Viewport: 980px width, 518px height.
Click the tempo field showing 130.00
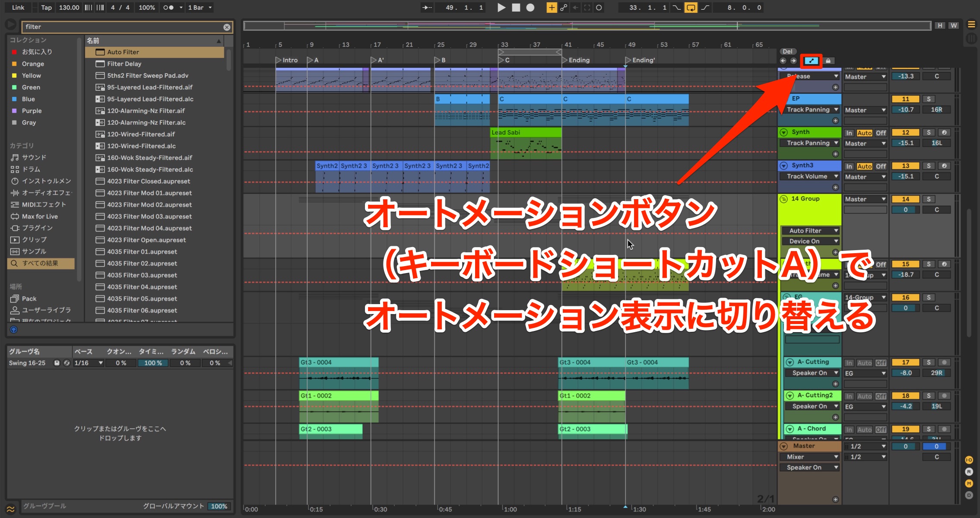(69, 7)
